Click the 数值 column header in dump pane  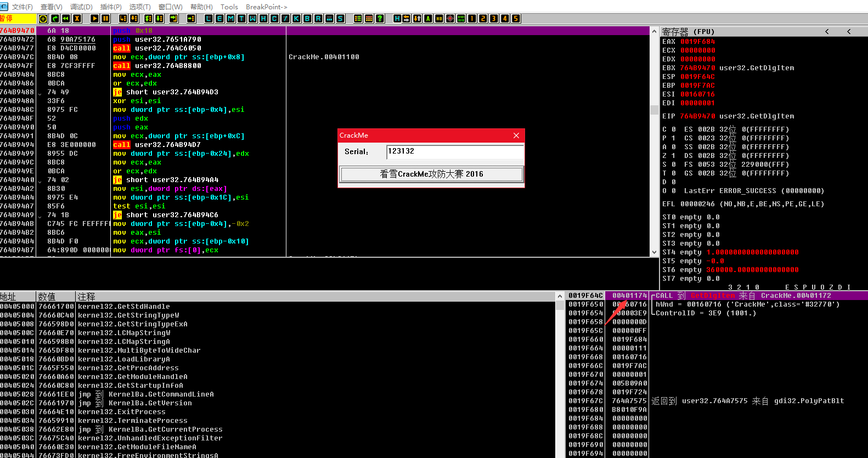click(x=55, y=297)
